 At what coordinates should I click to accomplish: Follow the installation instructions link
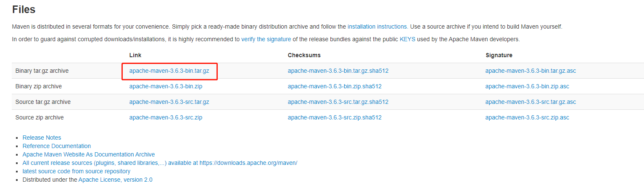(377, 26)
